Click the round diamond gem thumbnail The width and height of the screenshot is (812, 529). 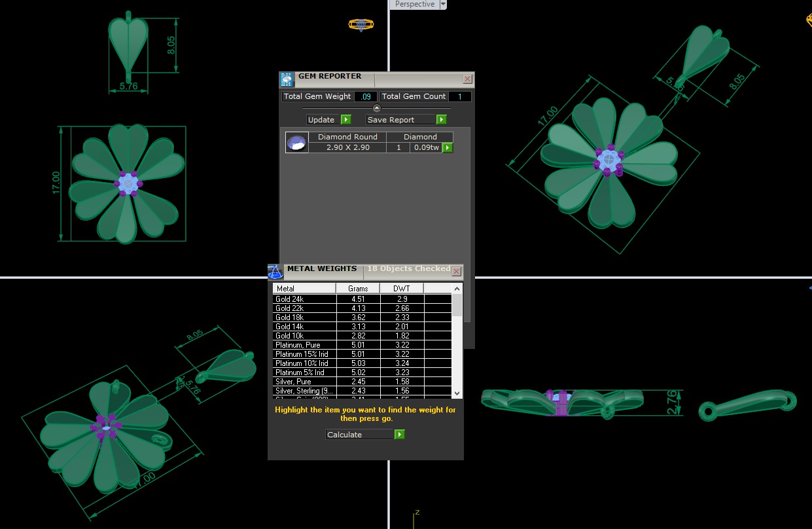click(296, 143)
